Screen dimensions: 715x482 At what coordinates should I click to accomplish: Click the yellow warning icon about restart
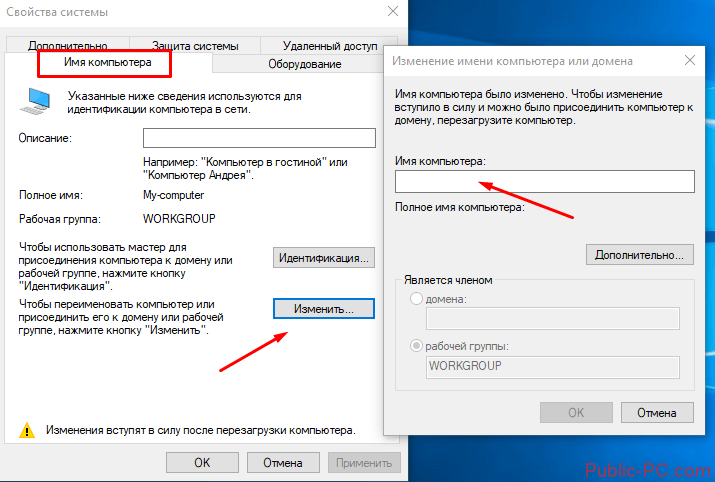(x=27, y=430)
